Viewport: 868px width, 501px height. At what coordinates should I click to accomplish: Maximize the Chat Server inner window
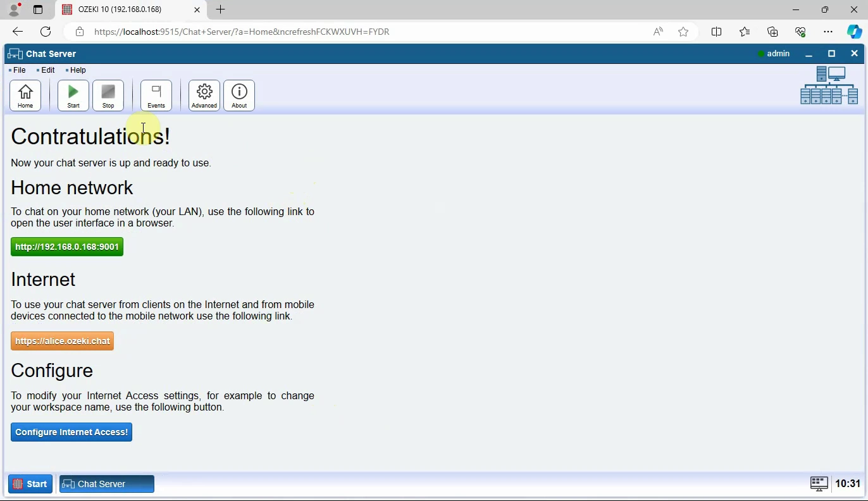coord(831,54)
